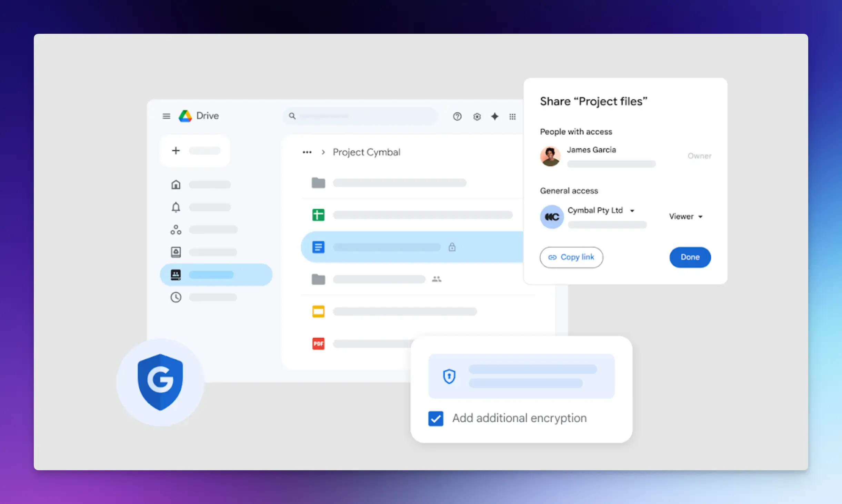Click the red PDF file icon
Image resolution: width=842 pixels, height=504 pixels.
click(x=318, y=343)
